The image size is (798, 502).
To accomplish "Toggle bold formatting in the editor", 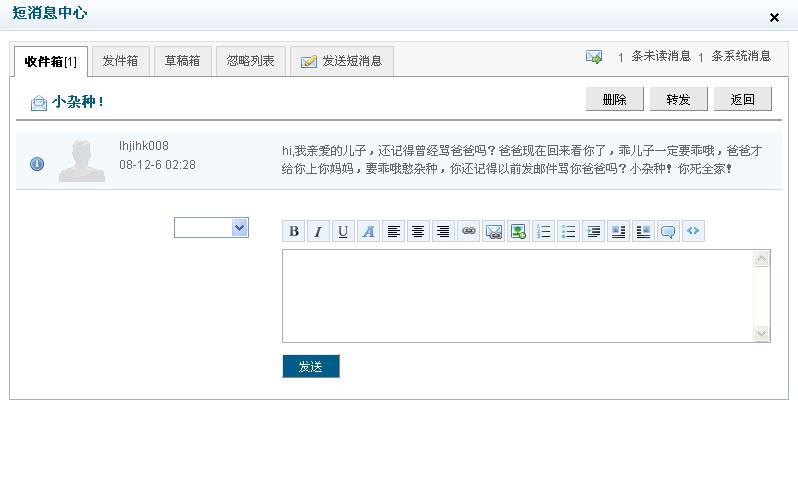I will point(294,232).
